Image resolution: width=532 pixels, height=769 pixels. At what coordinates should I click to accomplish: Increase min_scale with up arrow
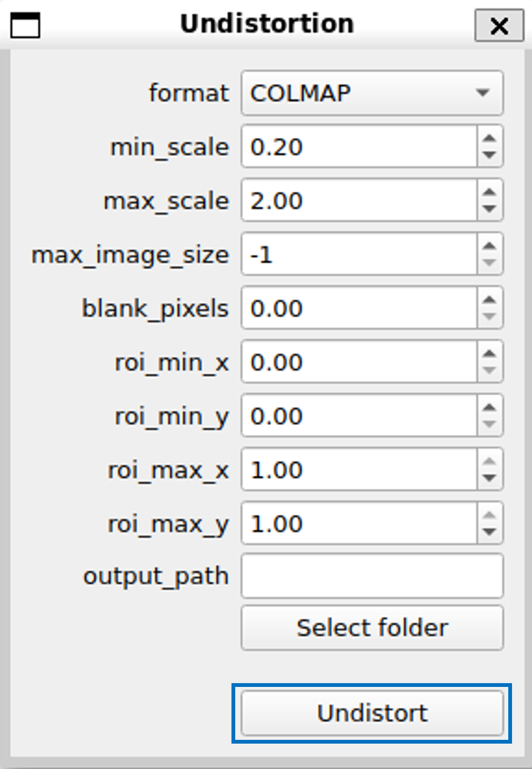click(x=489, y=138)
